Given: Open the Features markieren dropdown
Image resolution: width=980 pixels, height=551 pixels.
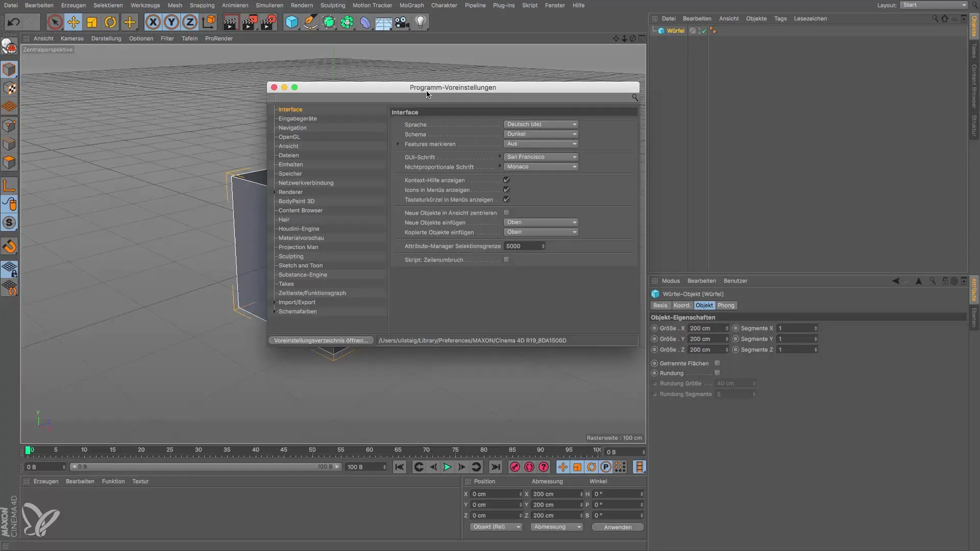Looking at the screenshot, I should [541, 144].
